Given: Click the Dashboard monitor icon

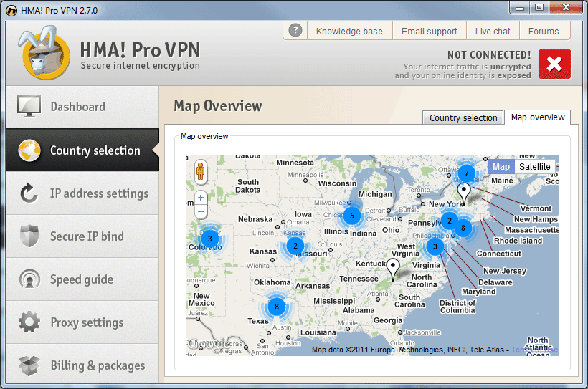Looking at the screenshot, I should 29,107.
